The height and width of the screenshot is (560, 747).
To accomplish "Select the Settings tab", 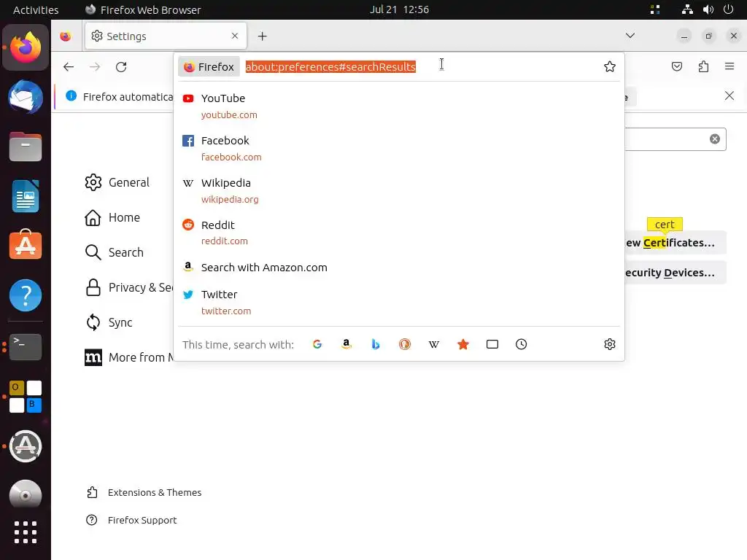I will (166, 36).
